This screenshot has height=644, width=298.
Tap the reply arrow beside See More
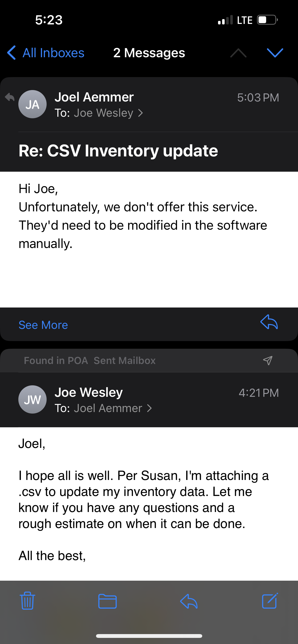(x=269, y=322)
